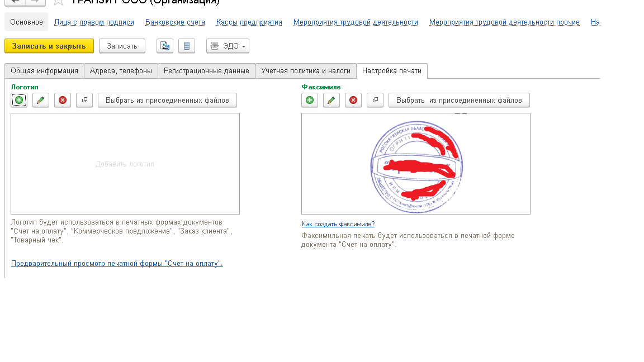
Task: Switch to Общая информация tab
Action: [45, 71]
